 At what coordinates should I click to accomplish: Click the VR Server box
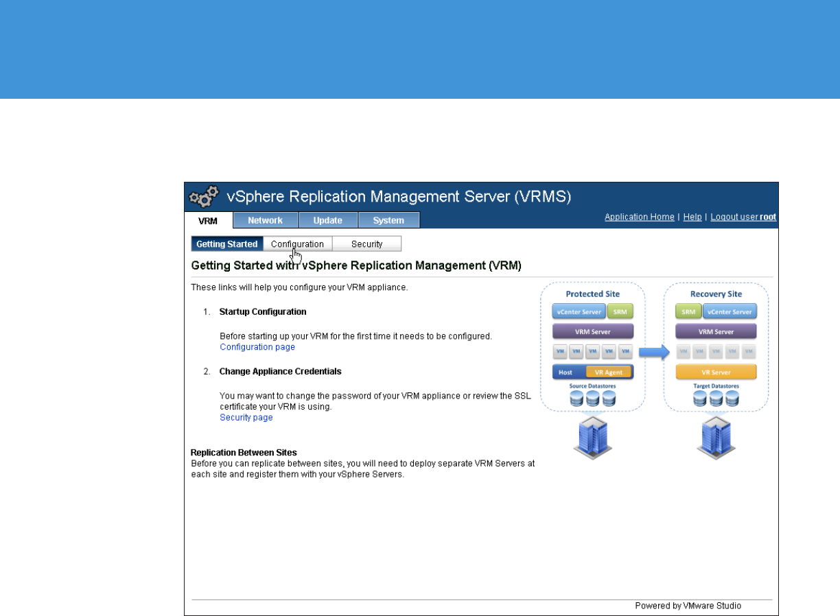716,372
